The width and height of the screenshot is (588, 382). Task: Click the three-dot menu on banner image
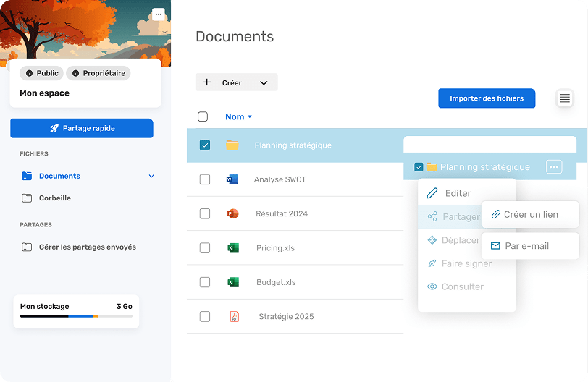click(x=159, y=14)
